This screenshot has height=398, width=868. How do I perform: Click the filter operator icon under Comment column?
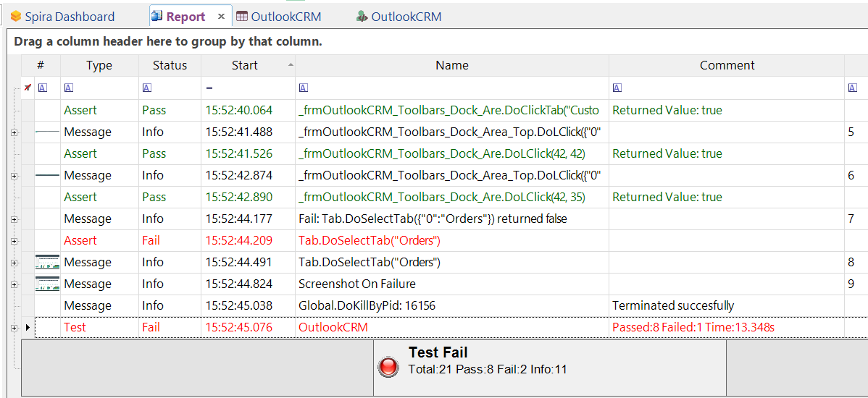617,88
